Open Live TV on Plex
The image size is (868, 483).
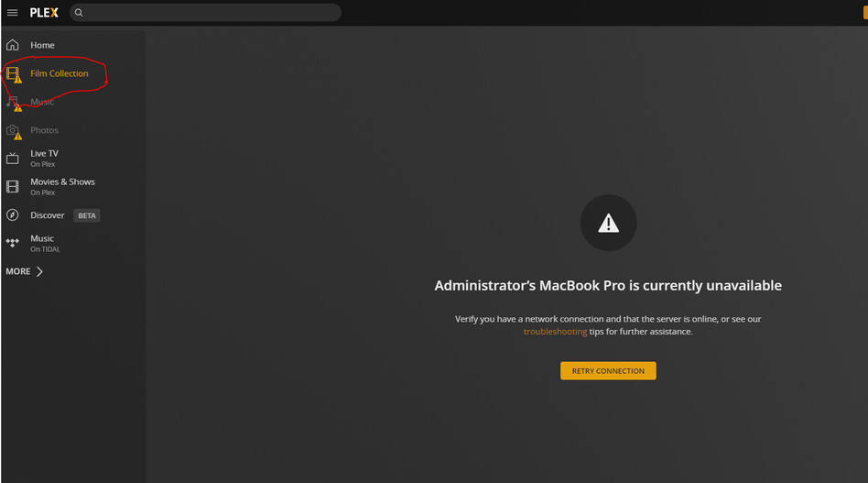(44, 153)
